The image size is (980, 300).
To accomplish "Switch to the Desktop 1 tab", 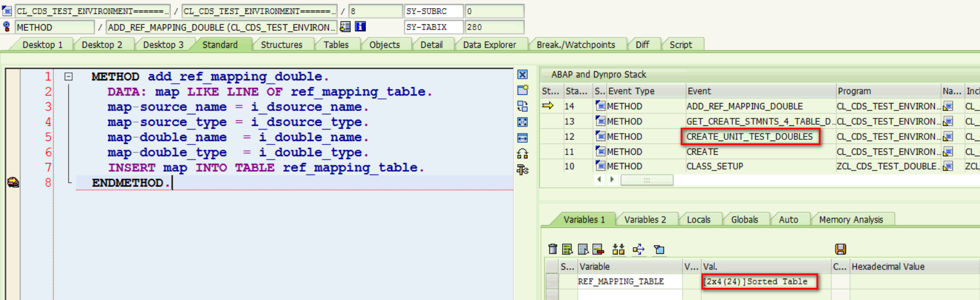I will [42, 45].
